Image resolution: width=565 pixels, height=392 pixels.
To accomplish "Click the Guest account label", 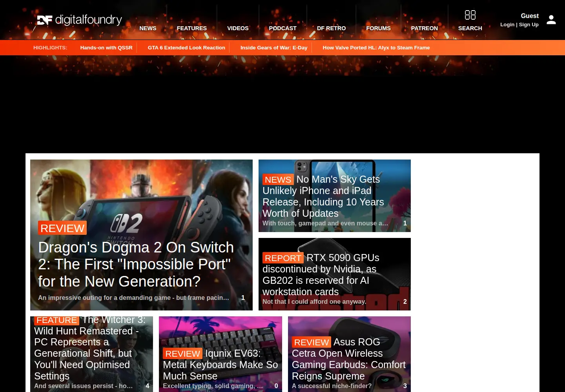I will tap(530, 16).
